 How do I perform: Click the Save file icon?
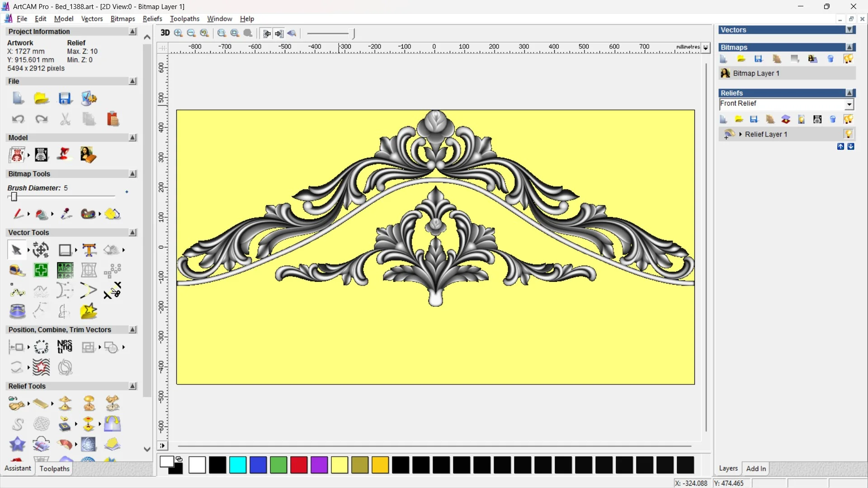click(65, 99)
